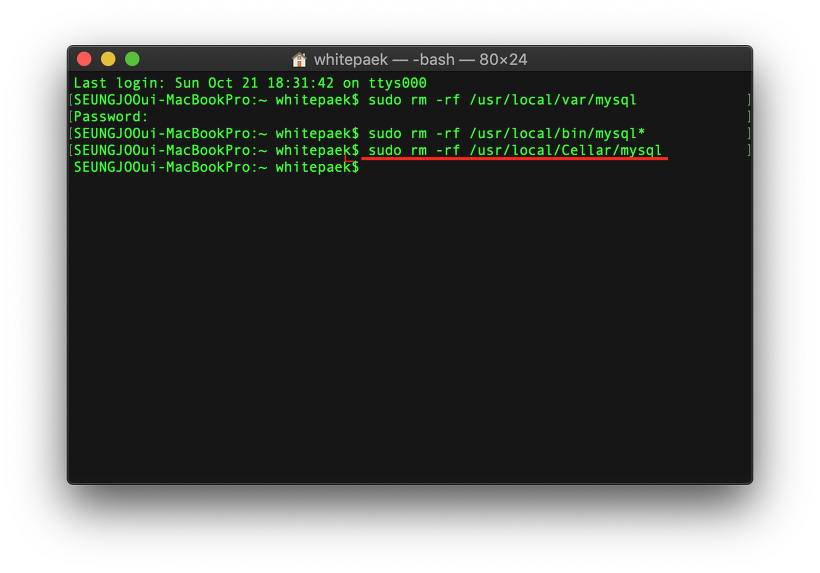
Task: Minimize the Terminal with yellow button
Action: 108,59
